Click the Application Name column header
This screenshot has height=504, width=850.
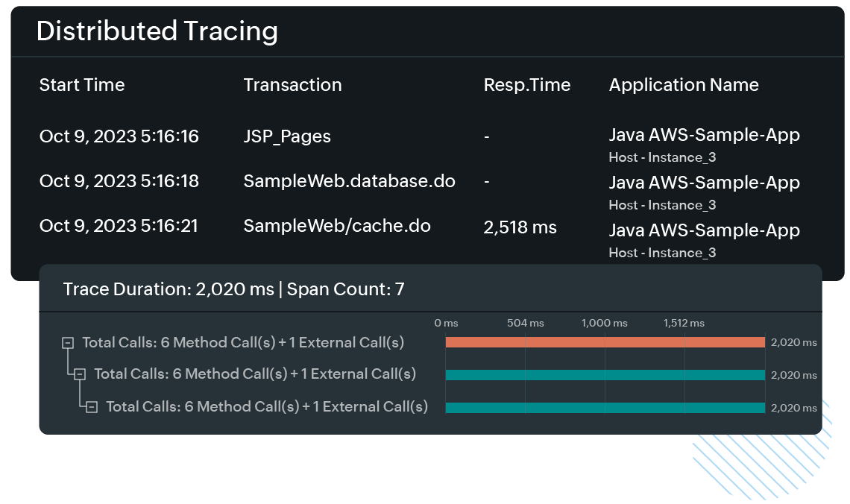(x=684, y=85)
